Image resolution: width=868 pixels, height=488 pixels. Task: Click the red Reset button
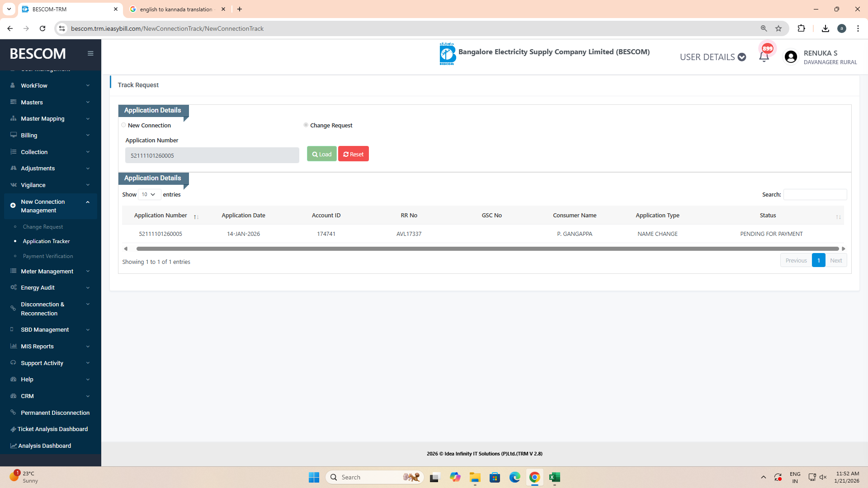(353, 154)
